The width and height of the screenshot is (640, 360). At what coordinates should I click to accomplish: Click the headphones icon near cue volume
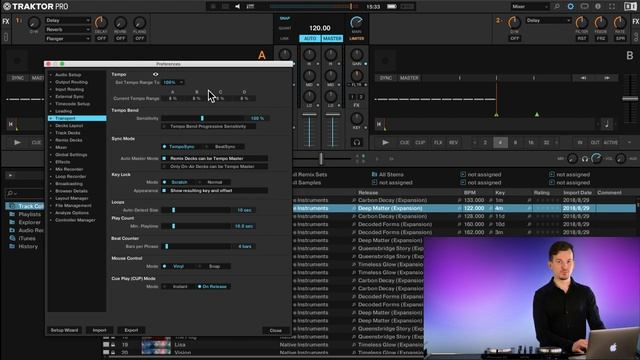584,159
